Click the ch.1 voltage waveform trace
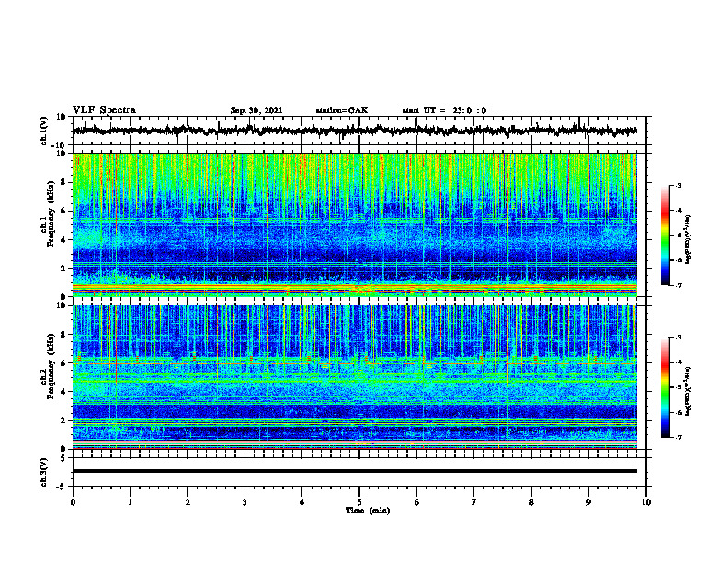The image size is (728, 563). point(355,131)
